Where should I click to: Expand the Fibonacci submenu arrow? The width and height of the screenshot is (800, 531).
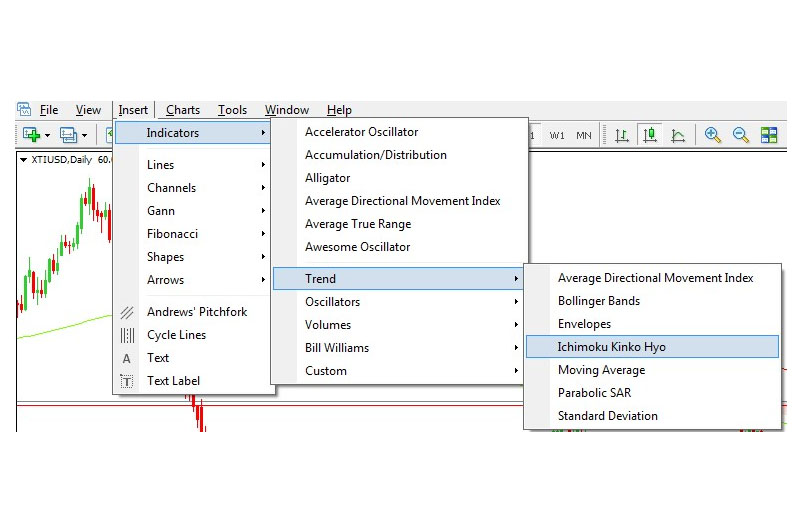pyautogui.click(x=263, y=234)
